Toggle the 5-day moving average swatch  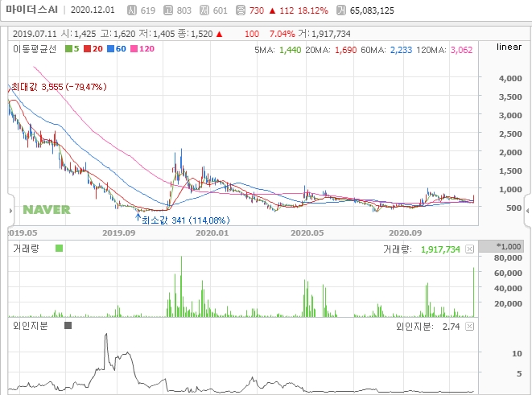(68, 49)
